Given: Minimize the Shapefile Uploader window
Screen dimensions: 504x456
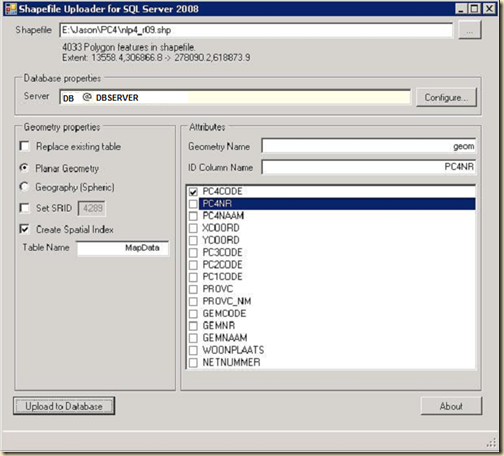Looking at the screenshot, I should point(461,9).
